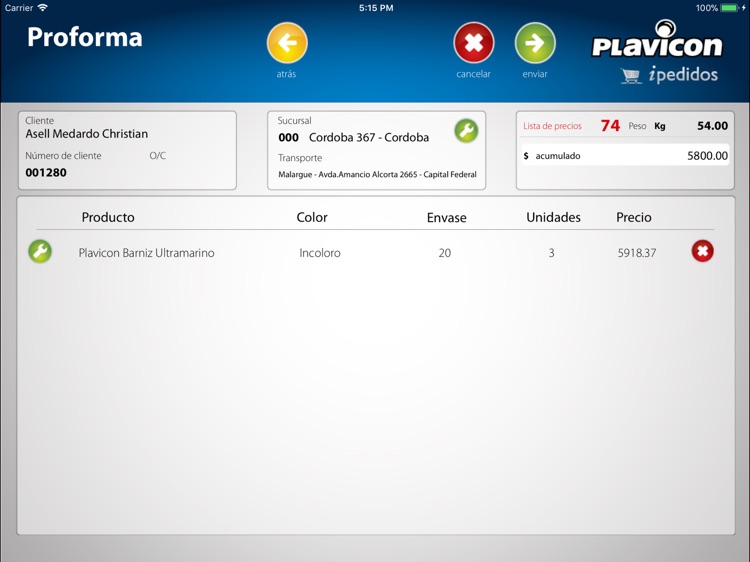Screen dimensions: 750x562
Task: Select transport address Malargue - Avda.Amancio Alcorta
Action: tap(377, 175)
